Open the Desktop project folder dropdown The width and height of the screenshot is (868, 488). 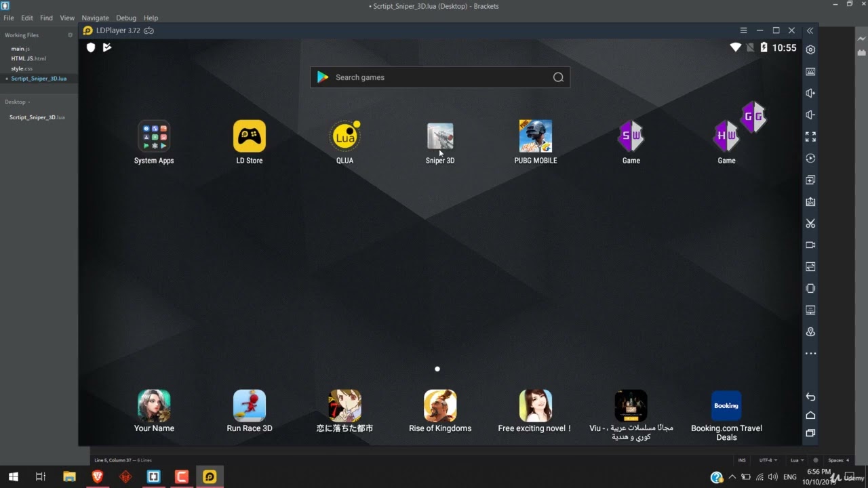(18, 102)
